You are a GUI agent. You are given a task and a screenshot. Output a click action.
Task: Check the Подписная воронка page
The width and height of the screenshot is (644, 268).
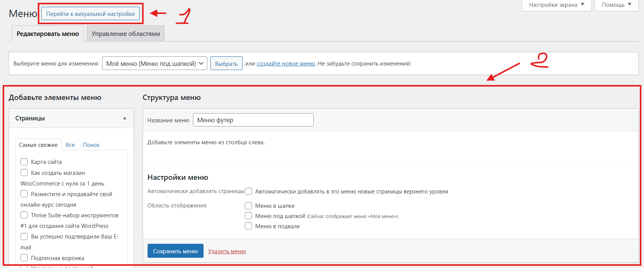click(x=24, y=258)
